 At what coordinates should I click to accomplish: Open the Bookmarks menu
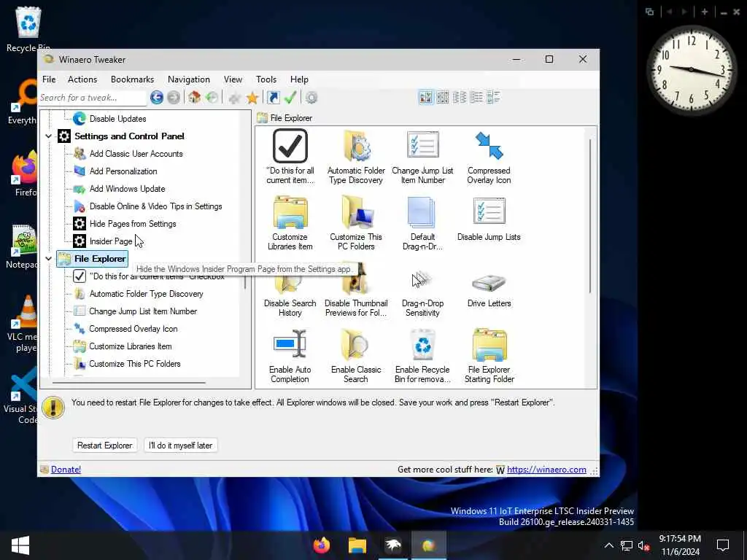pos(133,79)
